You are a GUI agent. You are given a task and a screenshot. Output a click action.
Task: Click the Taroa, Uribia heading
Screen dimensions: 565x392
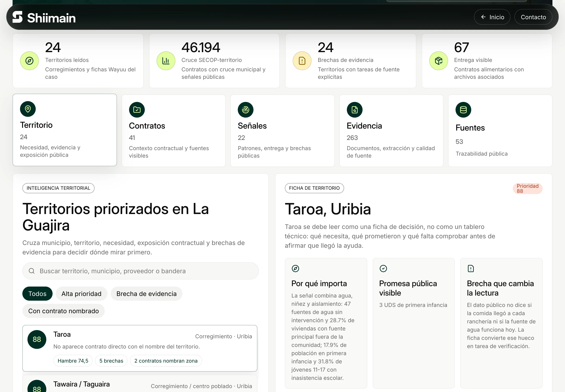coord(327,209)
